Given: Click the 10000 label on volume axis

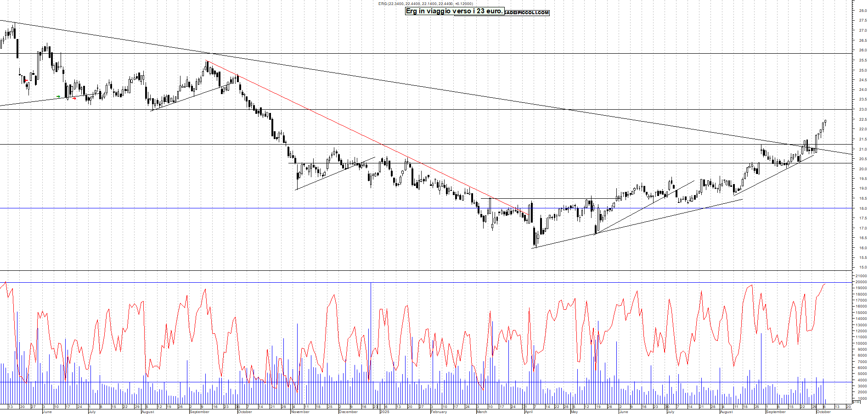Looking at the screenshot, I should [x=861, y=343].
